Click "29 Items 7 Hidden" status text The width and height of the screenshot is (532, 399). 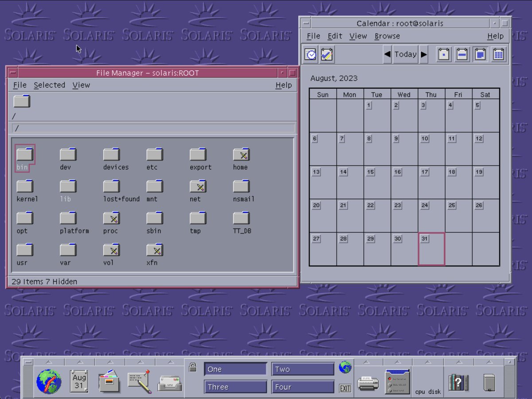click(44, 282)
